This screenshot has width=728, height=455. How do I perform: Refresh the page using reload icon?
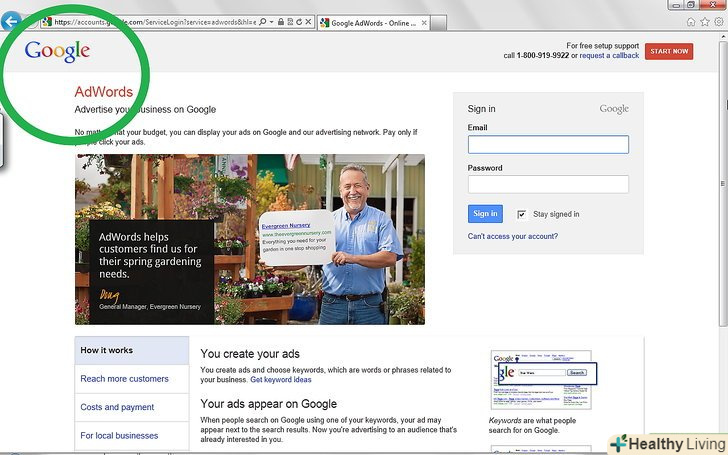299,22
